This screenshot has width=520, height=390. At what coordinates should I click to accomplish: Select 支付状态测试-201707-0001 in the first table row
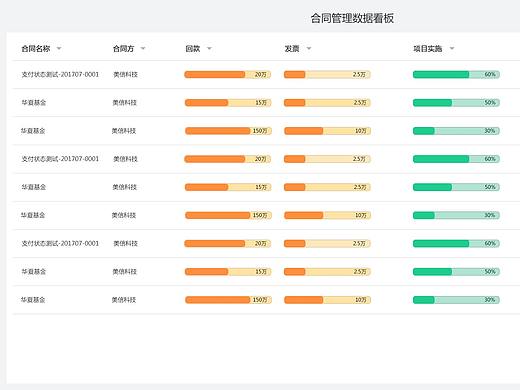coord(60,74)
